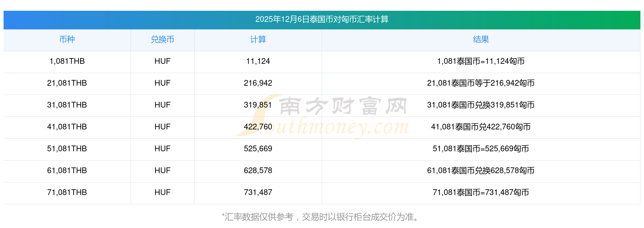Select the 1,081THB cell

67,61
